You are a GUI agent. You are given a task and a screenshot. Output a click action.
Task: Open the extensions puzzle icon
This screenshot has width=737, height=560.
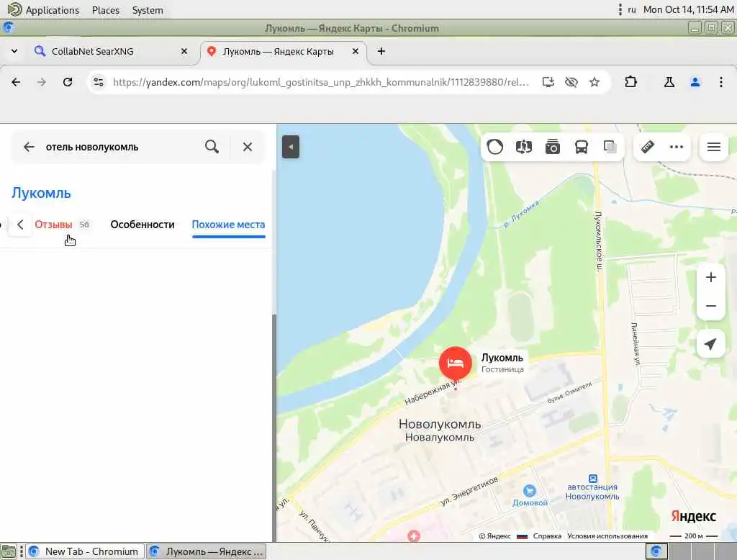[x=630, y=82]
